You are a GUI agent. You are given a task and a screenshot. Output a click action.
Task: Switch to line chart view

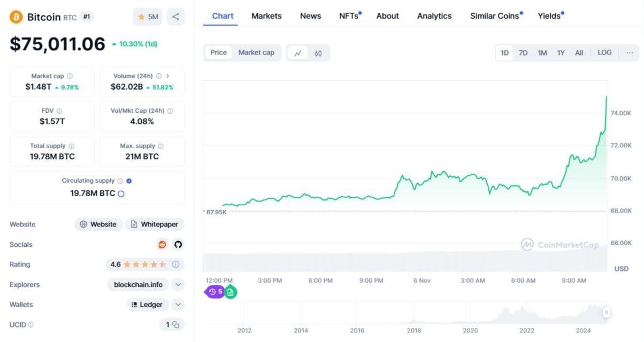pyautogui.click(x=298, y=53)
